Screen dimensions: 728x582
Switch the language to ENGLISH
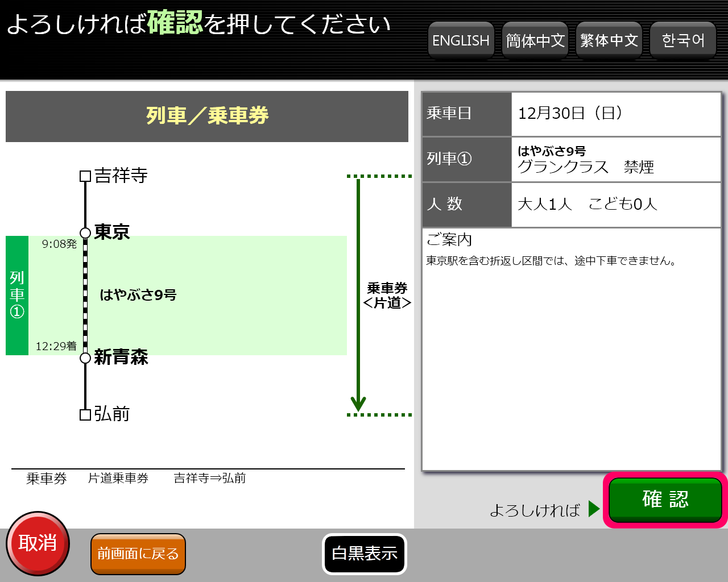pyautogui.click(x=461, y=40)
